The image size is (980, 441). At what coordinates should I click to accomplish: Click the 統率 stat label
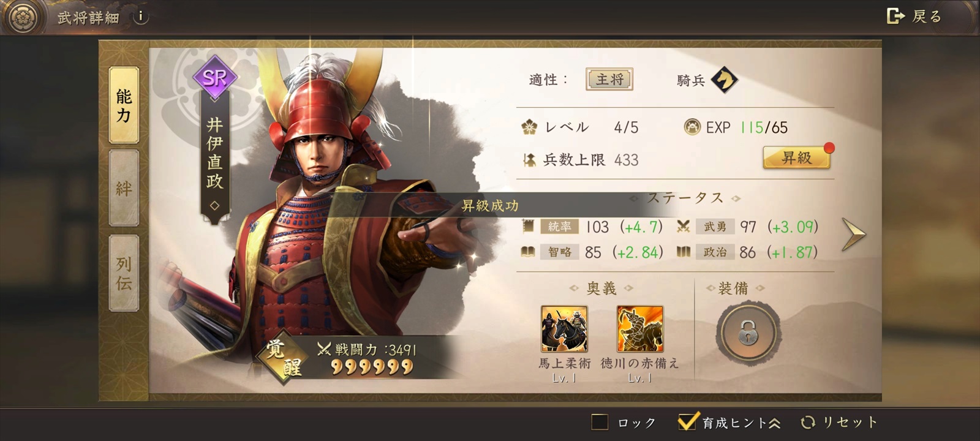559,227
